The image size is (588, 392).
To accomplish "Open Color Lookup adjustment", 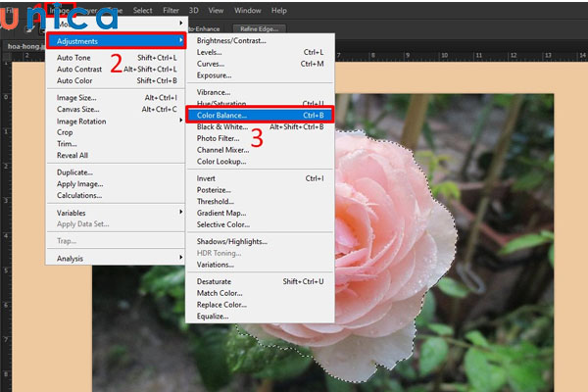I will pyautogui.click(x=260, y=162).
